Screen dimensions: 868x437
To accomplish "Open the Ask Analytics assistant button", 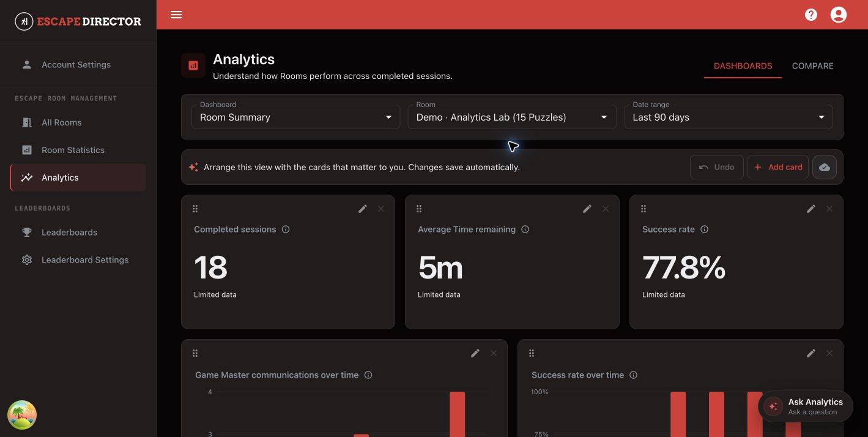I will click(x=806, y=406).
